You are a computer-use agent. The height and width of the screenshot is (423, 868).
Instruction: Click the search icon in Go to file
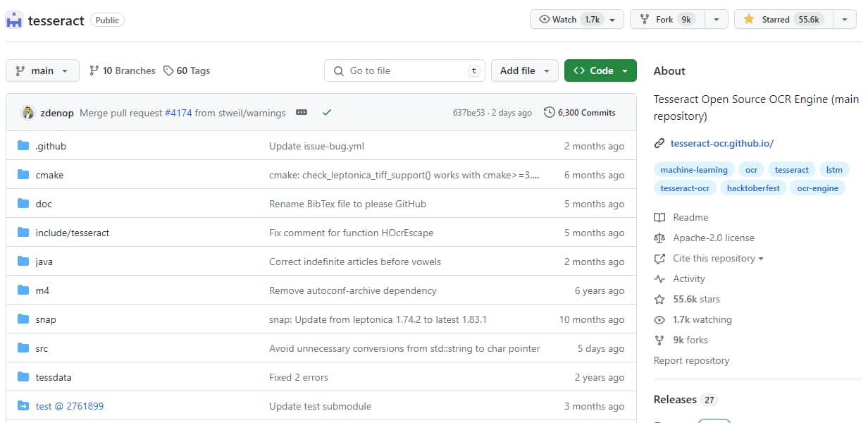[338, 70]
